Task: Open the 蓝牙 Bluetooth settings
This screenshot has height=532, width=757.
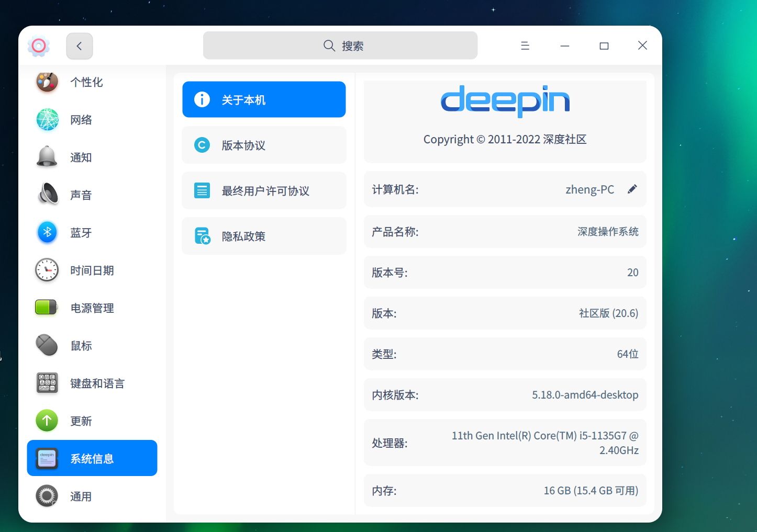Action: point(81,232)
